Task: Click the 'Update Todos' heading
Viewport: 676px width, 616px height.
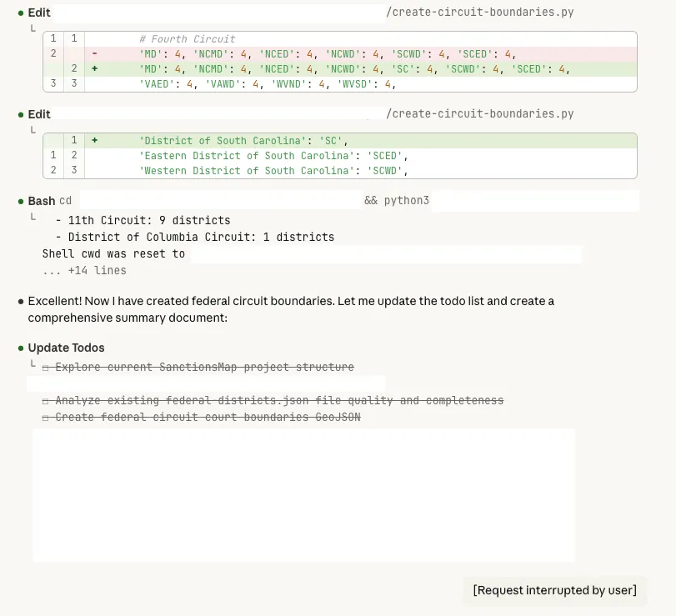Action: click(x=66, y=348)
